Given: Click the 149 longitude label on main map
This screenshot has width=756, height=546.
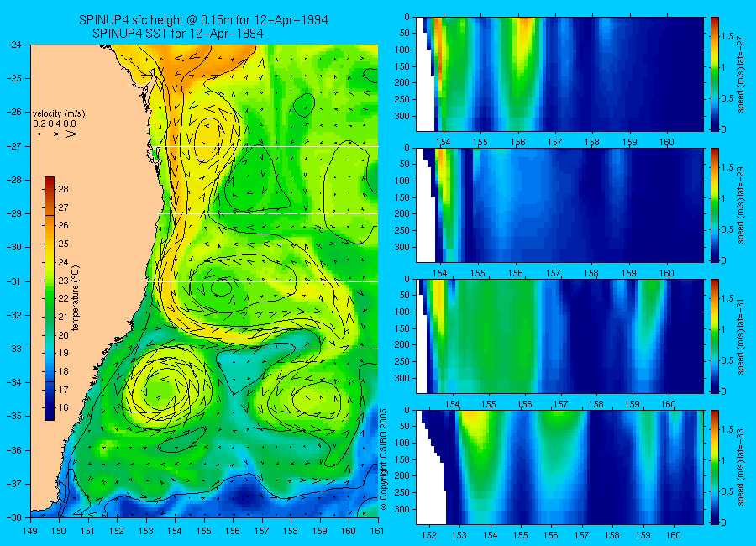Looking at the screenshot, I should coord(31,531).
